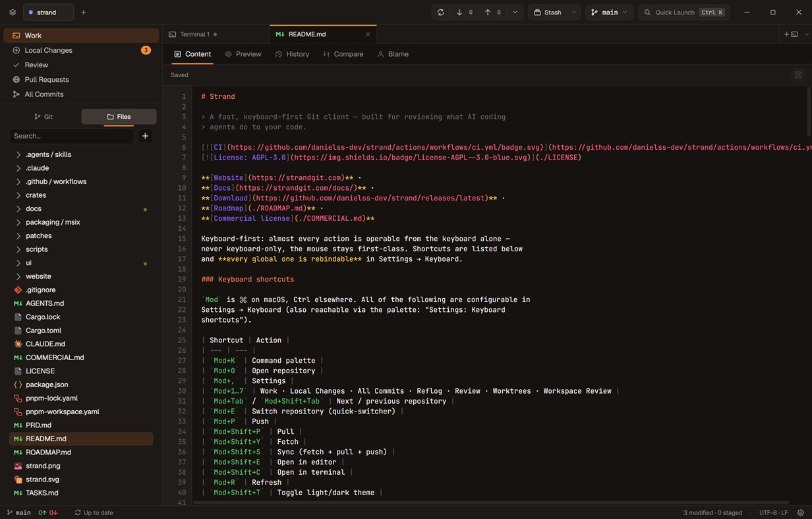
Task: Pull commits with the down arrow button
Action: click(x=465, y=13)
